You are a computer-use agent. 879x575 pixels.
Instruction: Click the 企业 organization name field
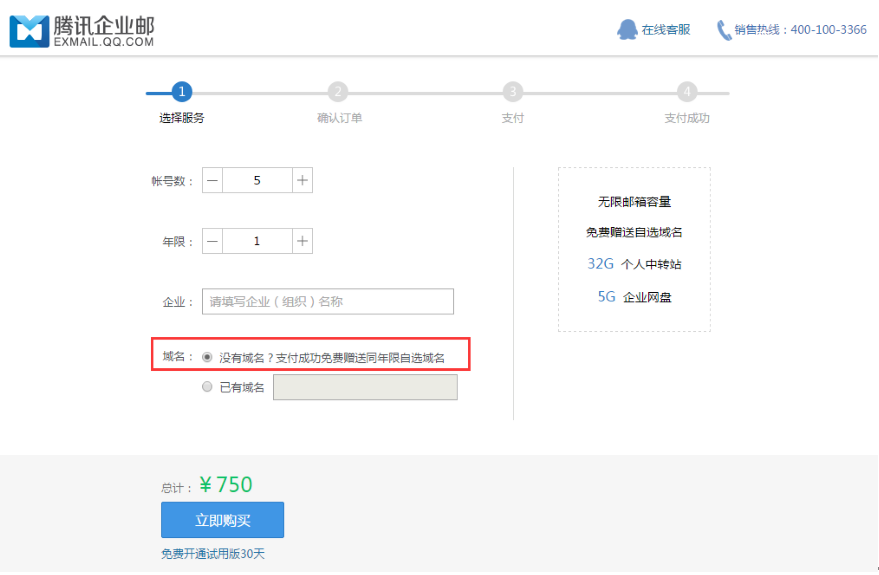(x=328, y=301)
